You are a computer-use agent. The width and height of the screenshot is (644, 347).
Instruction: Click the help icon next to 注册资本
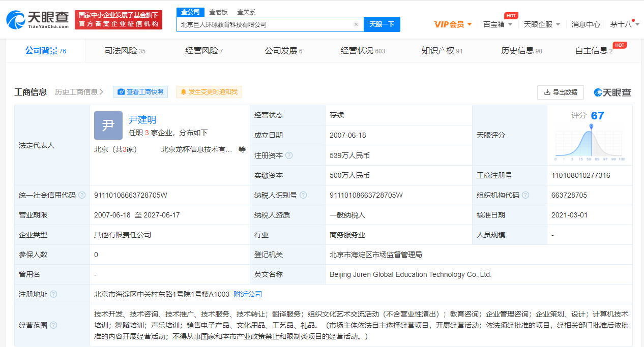click(x=289, y=155)
